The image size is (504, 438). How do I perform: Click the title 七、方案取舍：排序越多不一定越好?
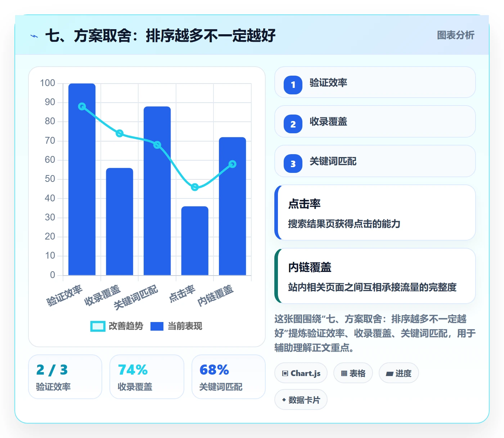pos(160,36)
